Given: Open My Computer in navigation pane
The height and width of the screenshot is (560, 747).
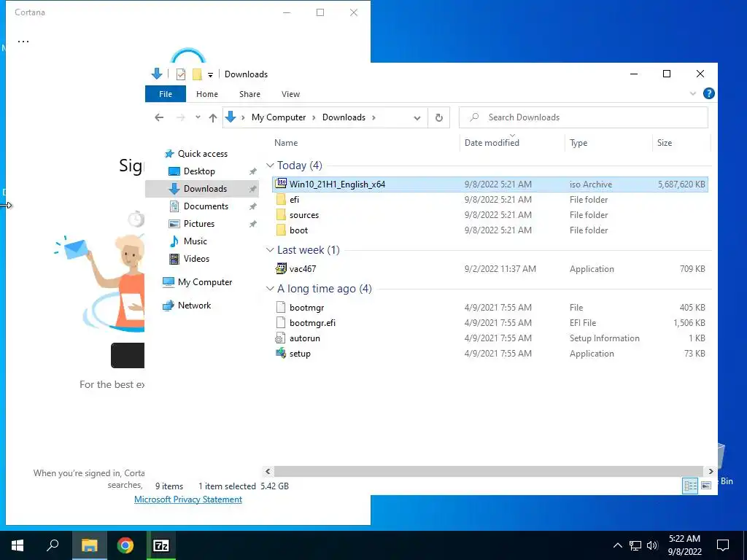Looking at the screenshot, I should [x=205, y=282].
